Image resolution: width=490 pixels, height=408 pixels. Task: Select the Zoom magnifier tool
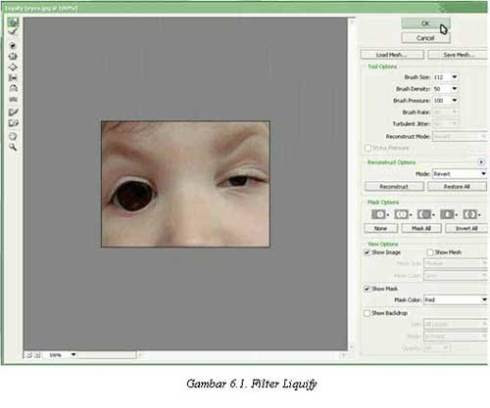click(x=13, y=147)
